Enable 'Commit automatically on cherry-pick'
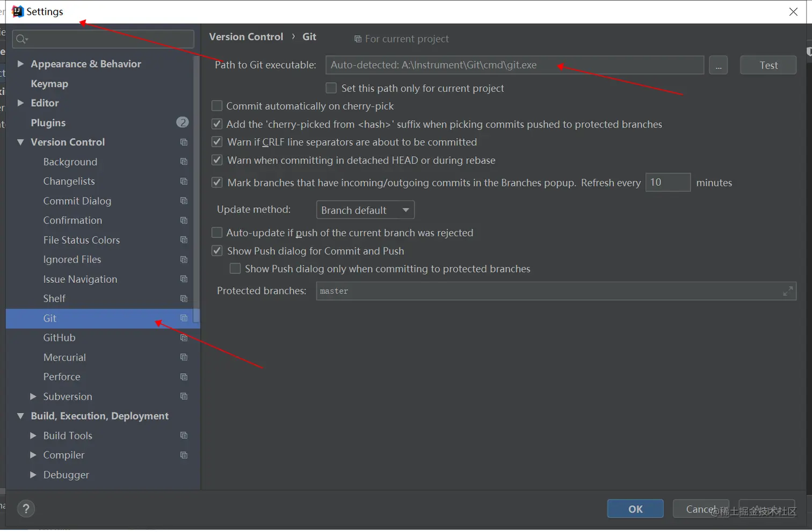The width and height of the screenshot is (812, 532). point(217,106)
